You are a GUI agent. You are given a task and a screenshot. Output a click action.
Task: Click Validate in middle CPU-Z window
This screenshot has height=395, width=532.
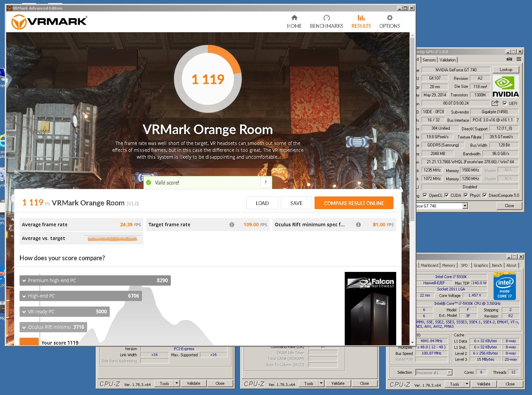tap(338, 383)
